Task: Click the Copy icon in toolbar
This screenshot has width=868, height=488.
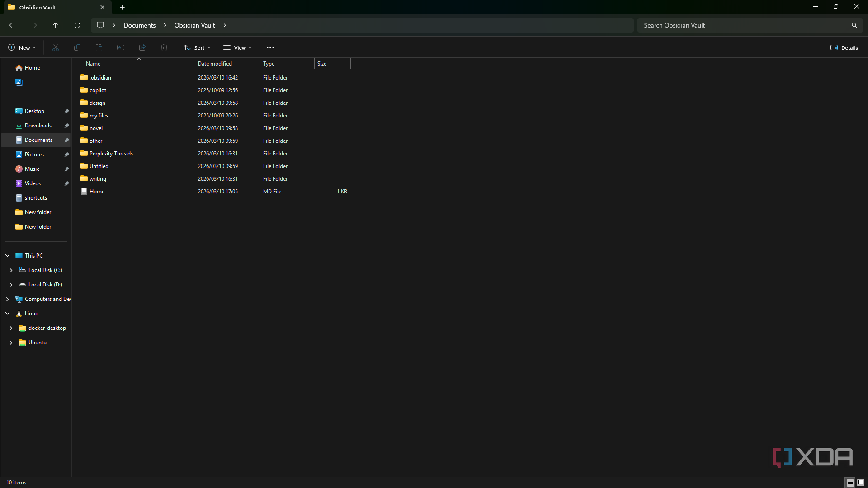Action: click(77, 47)
